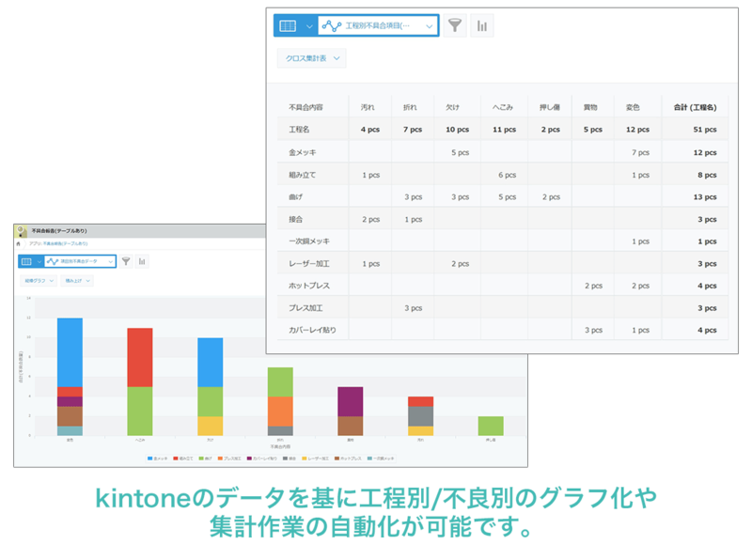Click the bar chart icon in front window
Image resolution: width=752 pixels, height=560 pixels.
point(482,26)
